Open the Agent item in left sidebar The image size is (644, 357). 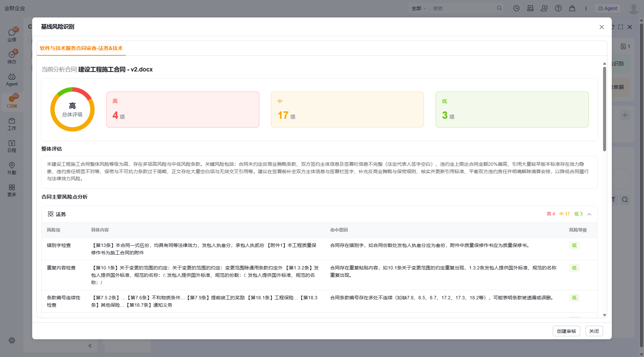12,80
